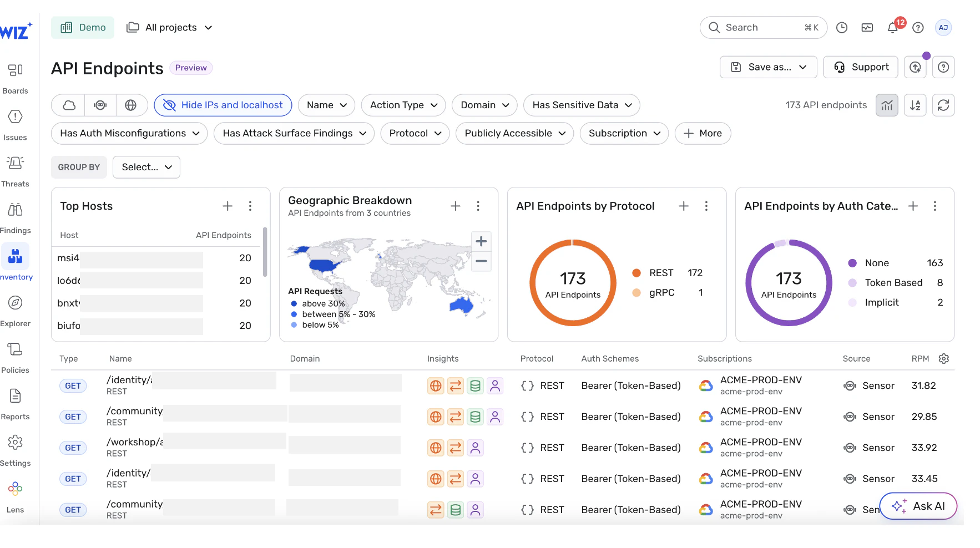Open the sort order icon button
The width and height of the screenshot is (980, 548).
915,105
